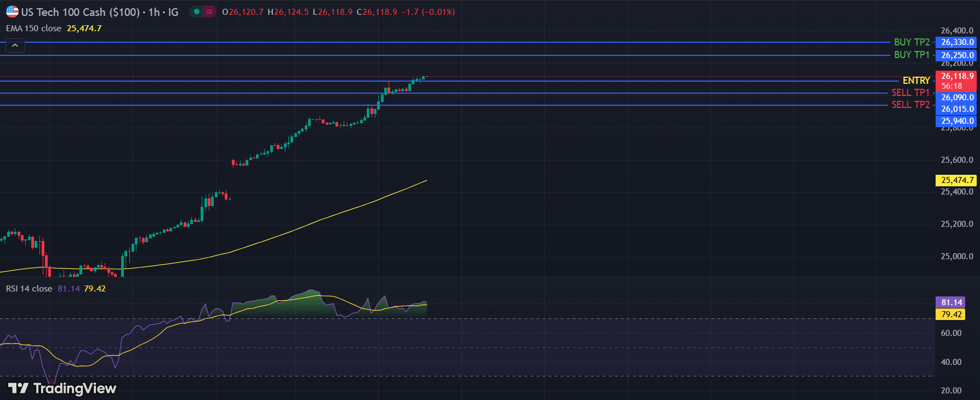This screenshot has width=980, height=400.
Task: Select the EMA 150 close indicator legend
Action: (34, 28)
